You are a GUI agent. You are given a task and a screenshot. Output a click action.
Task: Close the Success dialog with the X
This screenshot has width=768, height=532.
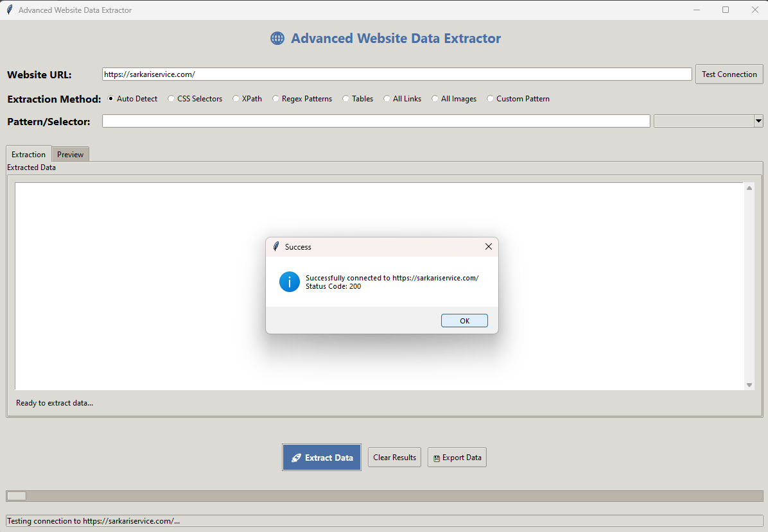pos(488,246)
